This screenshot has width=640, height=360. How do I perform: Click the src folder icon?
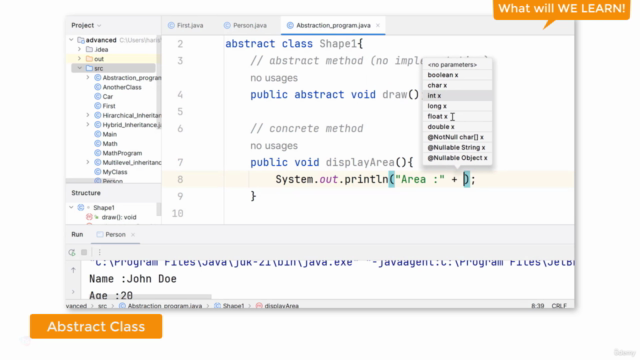pyautogui.click(x=89, y=68)
